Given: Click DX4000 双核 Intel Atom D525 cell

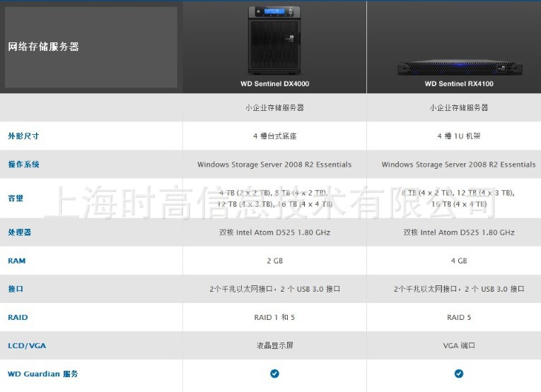Looking at the screenshot, I should pyautogui.click(x=274, y=232).
